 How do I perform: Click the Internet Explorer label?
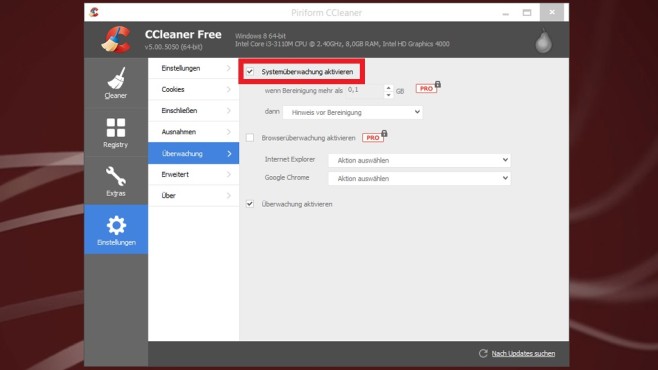(290, 159)
